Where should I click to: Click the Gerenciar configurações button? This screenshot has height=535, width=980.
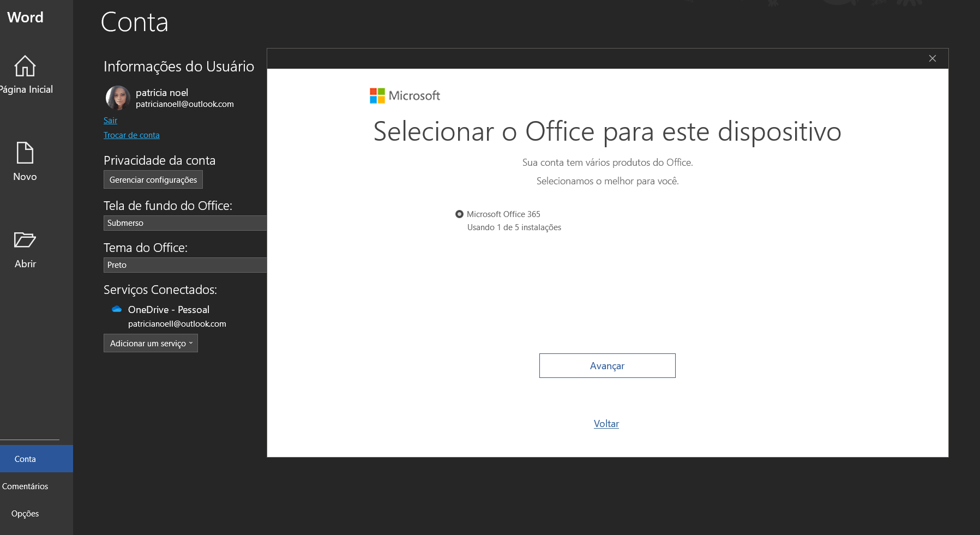pyautogui.click(x=153, y=179)
